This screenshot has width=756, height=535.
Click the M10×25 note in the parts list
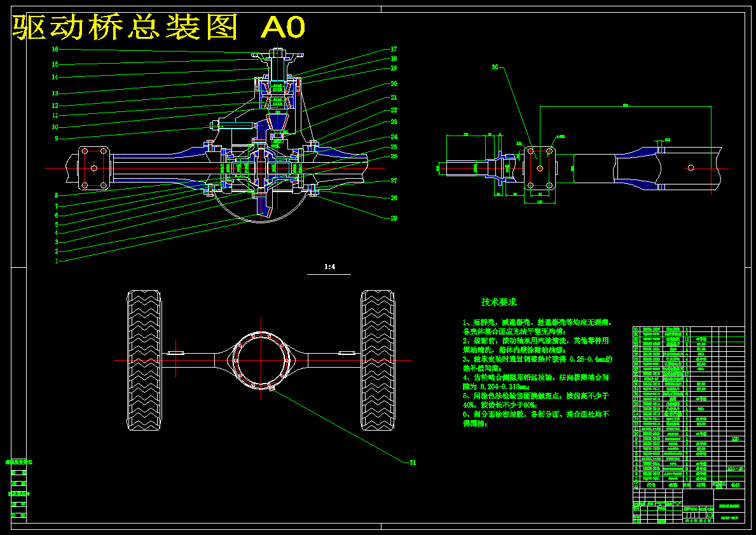pos(735,468)
